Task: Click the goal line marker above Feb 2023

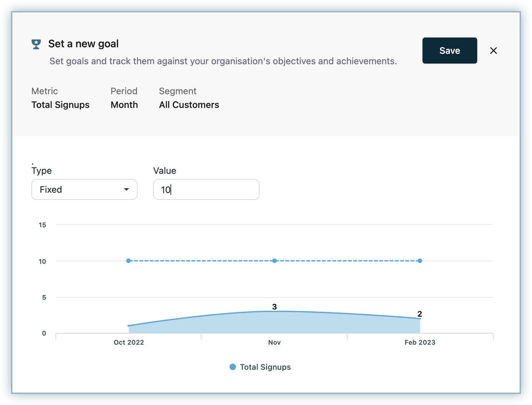Action: tap(420, 261)
